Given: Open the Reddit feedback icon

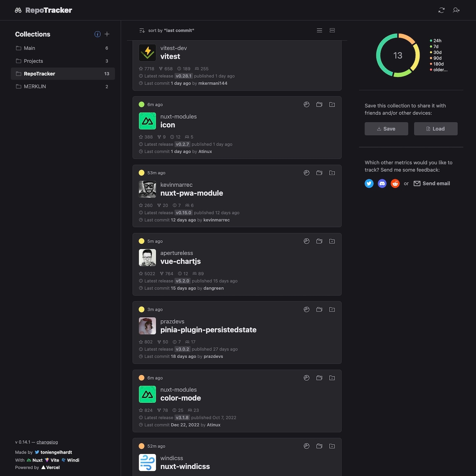Looking at the screenshot, I should pyautogui.click(x=395, y=183).
